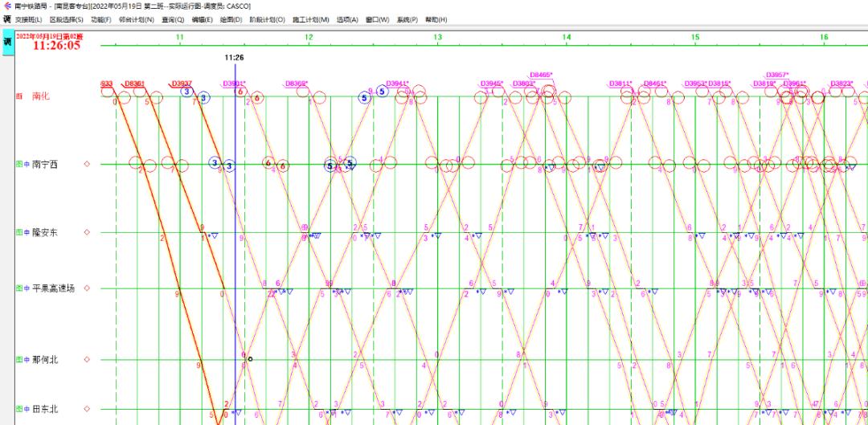Image resolution: width=868 pixels, height=425 pixels.
Task: Click the 田东北 station name
Action: (46, 409)
